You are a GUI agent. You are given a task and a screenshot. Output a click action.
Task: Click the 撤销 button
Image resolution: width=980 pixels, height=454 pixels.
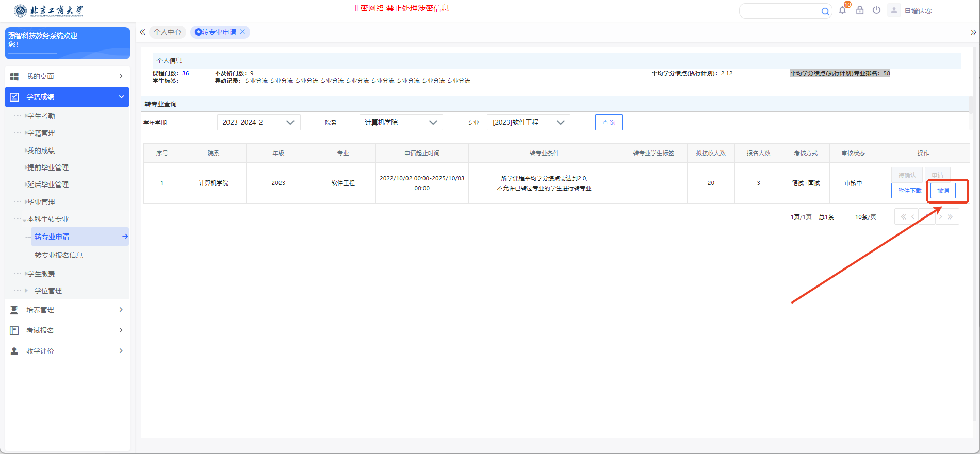[x=943, y=191]
